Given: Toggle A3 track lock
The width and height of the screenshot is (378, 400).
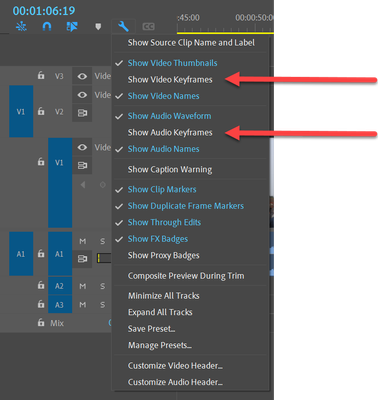Looking at the screenshot, I should 41,304.
